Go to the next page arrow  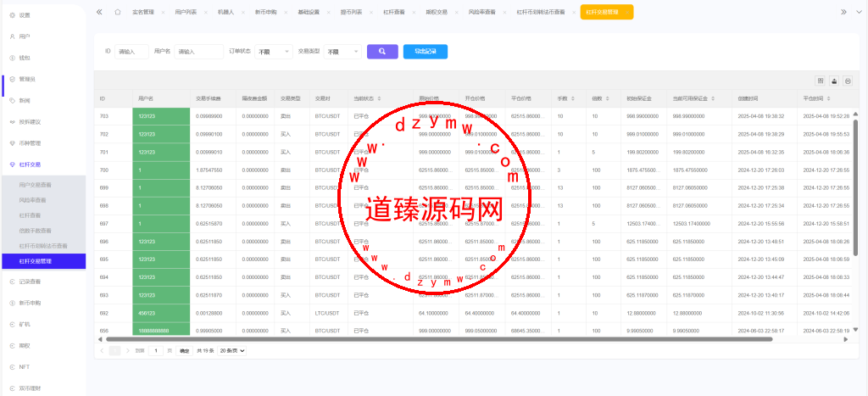pos(128,350)
